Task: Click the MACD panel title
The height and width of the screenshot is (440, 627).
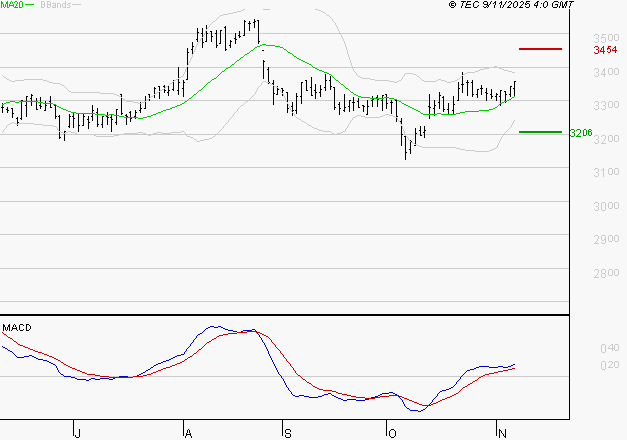Action: [x=17, y=328]
